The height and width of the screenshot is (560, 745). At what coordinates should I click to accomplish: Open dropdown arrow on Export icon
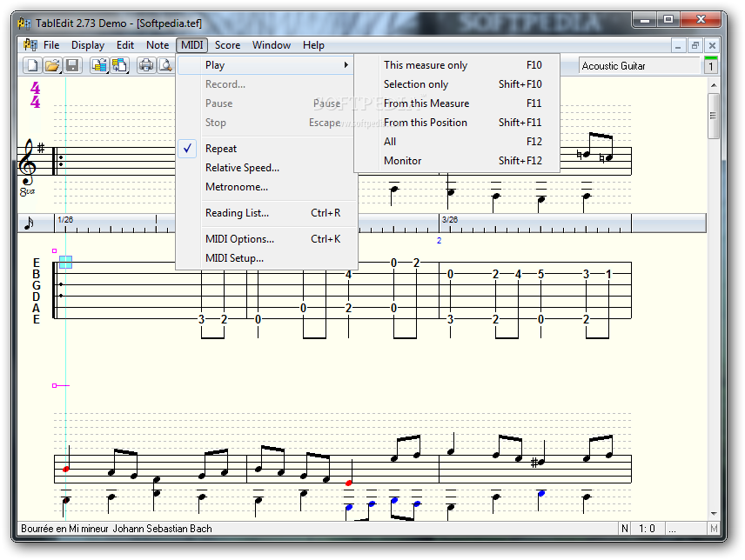pyautogui.click(x=128, y=71)
